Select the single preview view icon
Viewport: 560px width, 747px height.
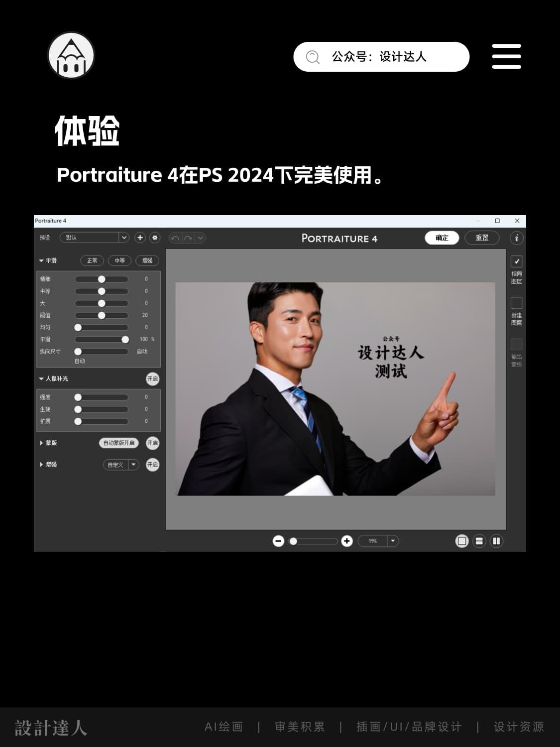[462, 541]
